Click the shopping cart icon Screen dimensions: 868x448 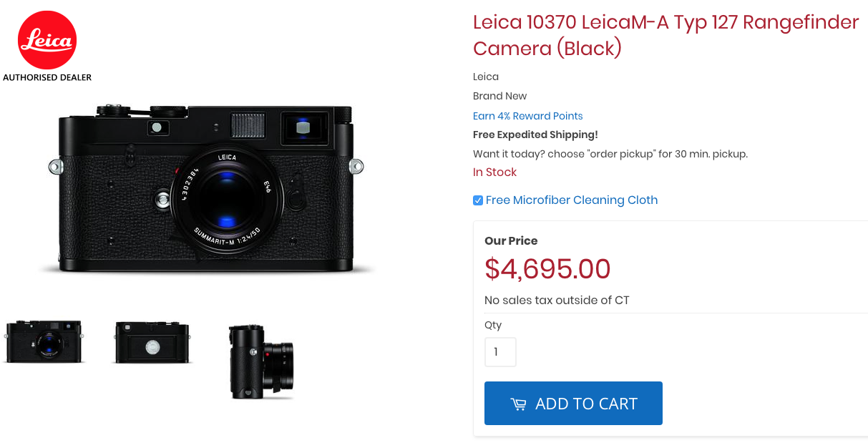(x=518, y=404)
